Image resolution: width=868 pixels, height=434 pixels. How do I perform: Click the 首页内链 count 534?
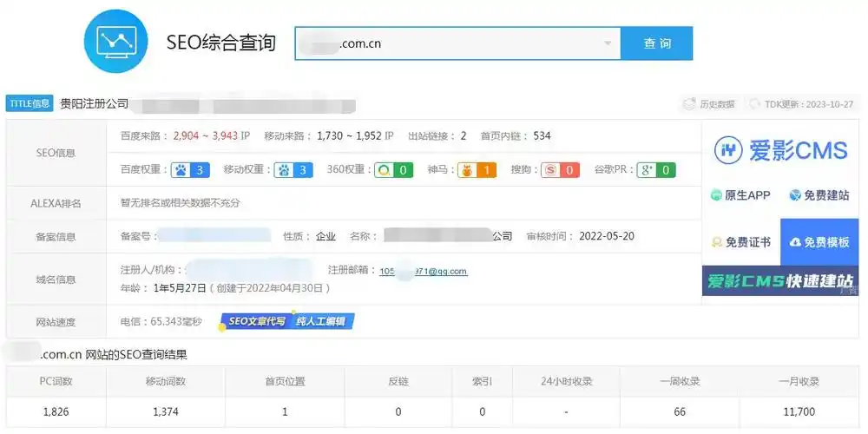(542, 135)
